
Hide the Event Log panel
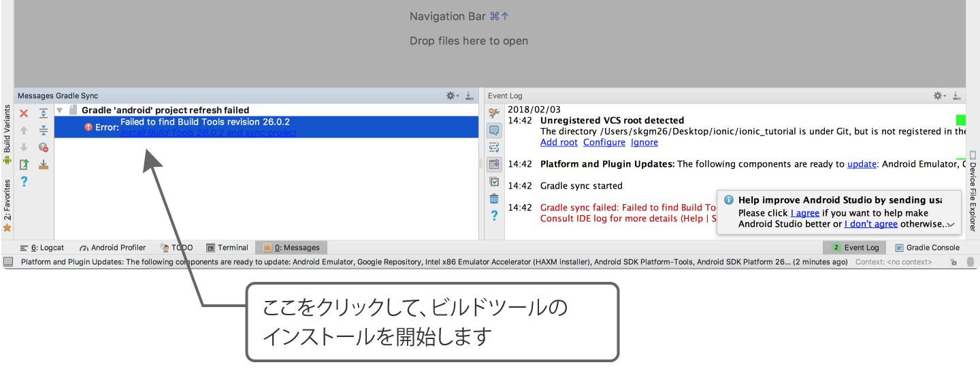[956, 96]
